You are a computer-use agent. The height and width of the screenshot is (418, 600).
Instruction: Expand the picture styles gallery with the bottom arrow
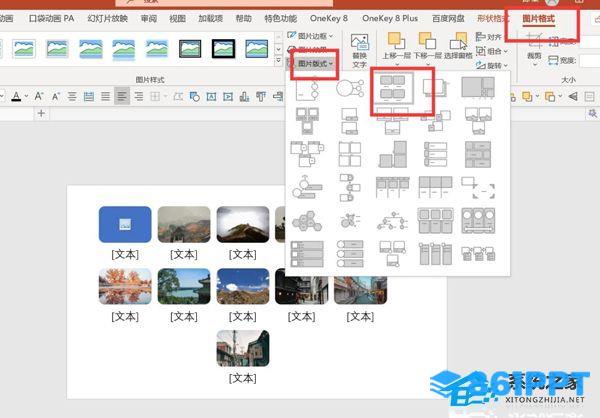[278, 61]
